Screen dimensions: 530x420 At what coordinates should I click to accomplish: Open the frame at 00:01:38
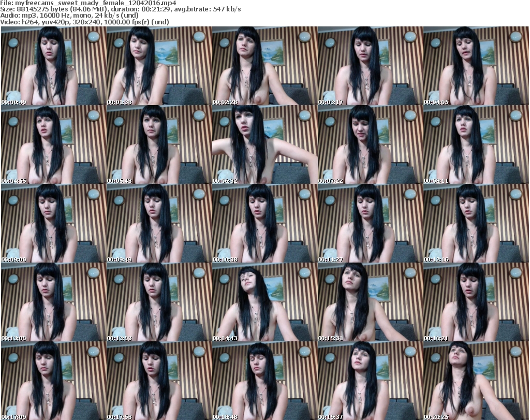(x=159, y=66)
